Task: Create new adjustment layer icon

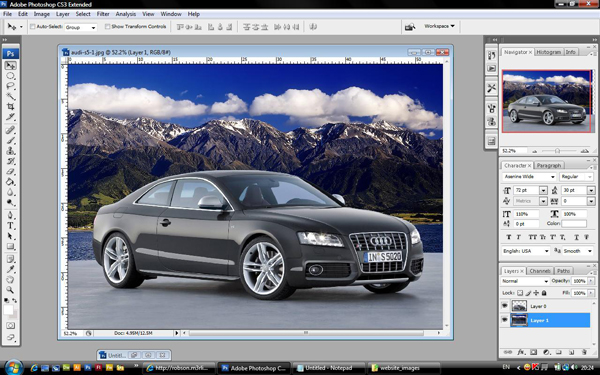Action: click(x=546, y=352)
